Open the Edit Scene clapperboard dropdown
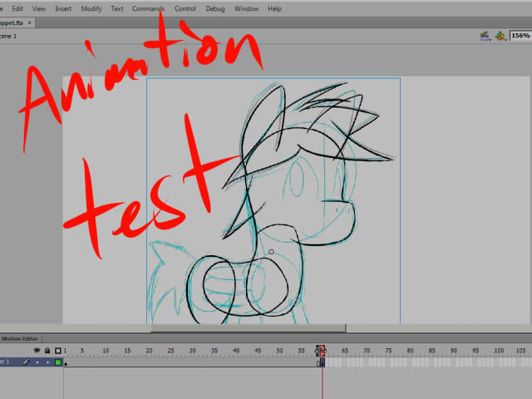Screen dimensions: 532x399 [x=485, y=36]
